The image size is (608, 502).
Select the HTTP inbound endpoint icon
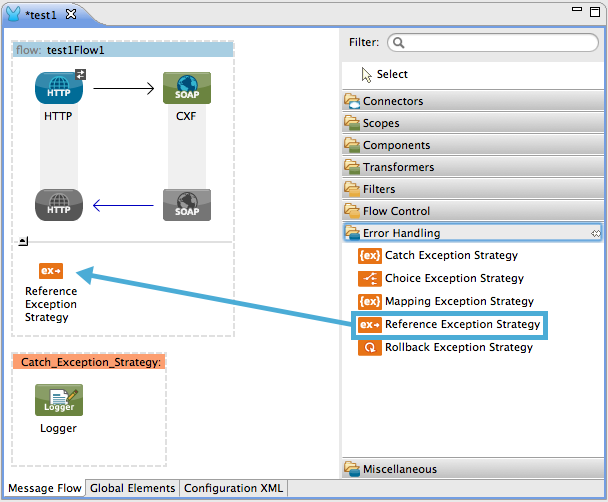click(x=59, y=89)
